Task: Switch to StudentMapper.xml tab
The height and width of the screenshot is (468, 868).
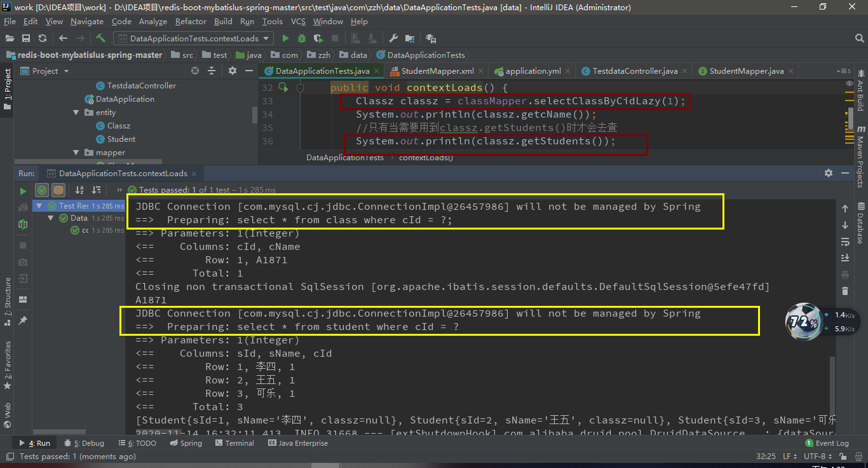Action: tap(437, 71)
